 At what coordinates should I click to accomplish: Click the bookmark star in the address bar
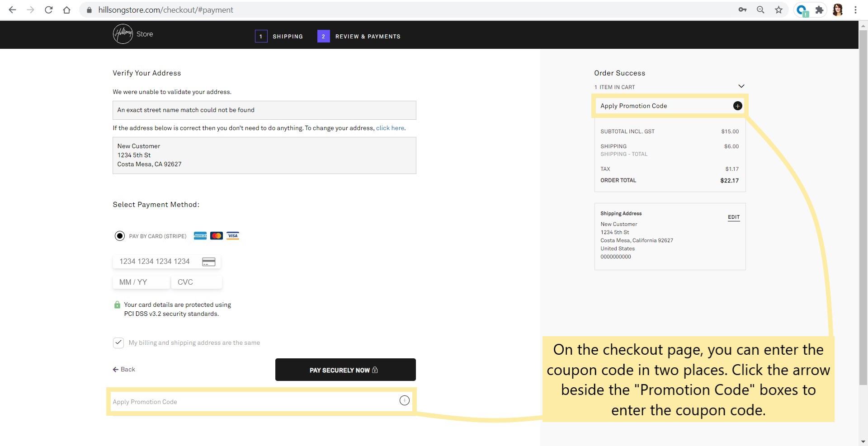click(779, 9)
